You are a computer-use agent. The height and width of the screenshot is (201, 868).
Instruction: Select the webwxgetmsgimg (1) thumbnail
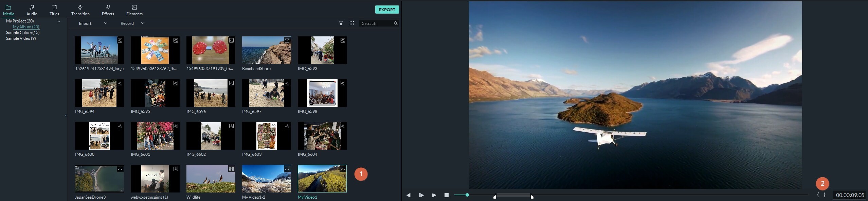155,179
